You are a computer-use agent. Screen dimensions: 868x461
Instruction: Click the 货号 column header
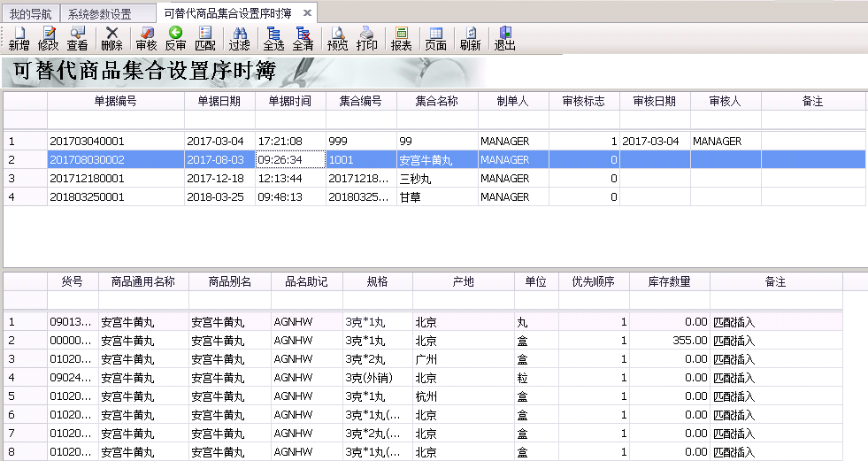[73, 281]
